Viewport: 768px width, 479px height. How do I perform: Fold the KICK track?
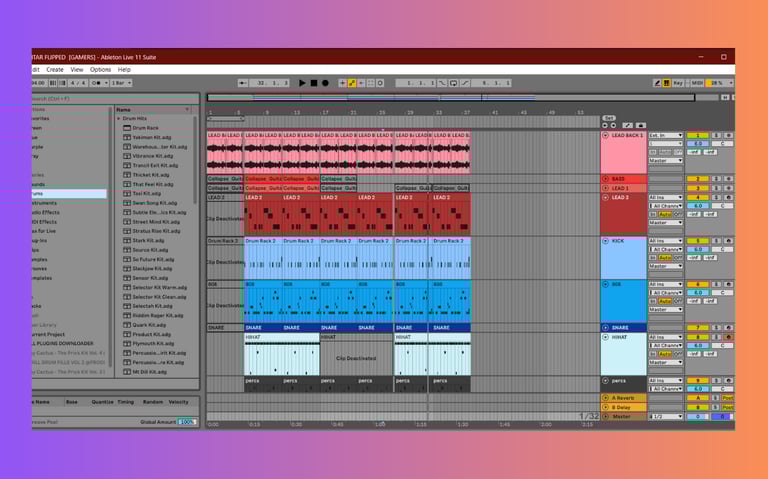coord(605,241)
